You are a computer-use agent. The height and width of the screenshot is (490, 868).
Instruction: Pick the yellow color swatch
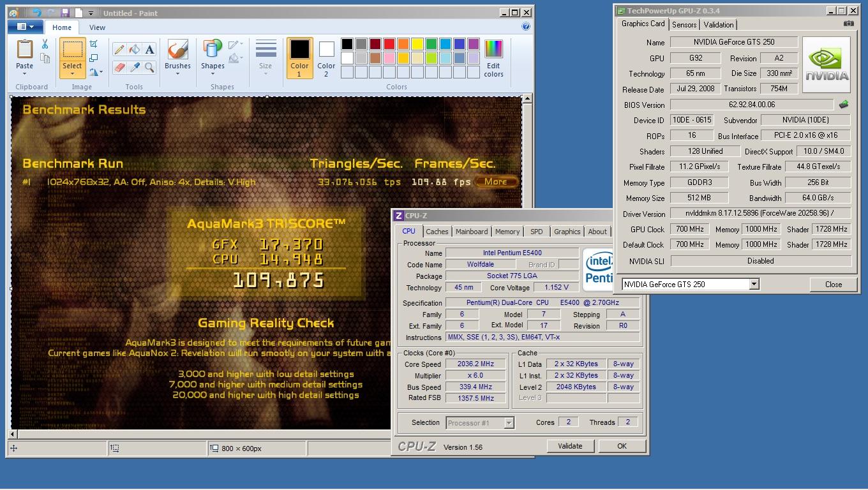coord(417,44)
